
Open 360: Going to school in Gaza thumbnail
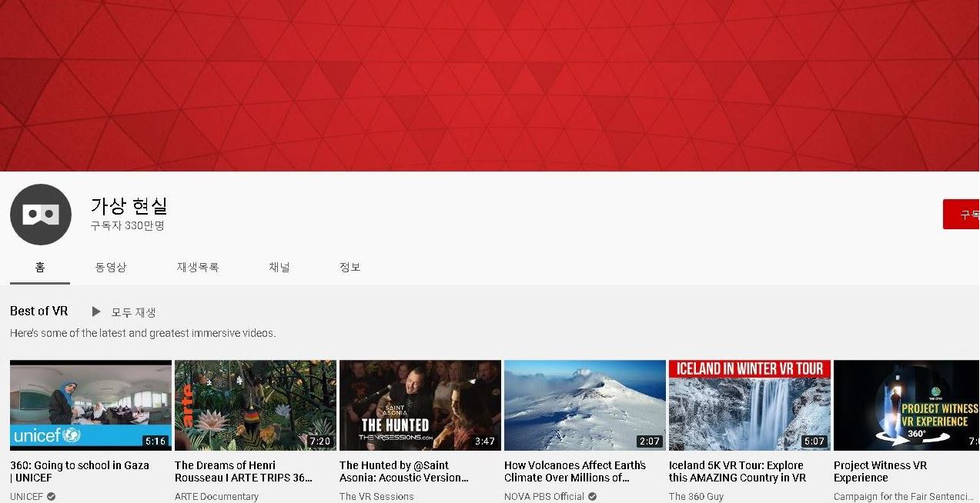[91, 405]
